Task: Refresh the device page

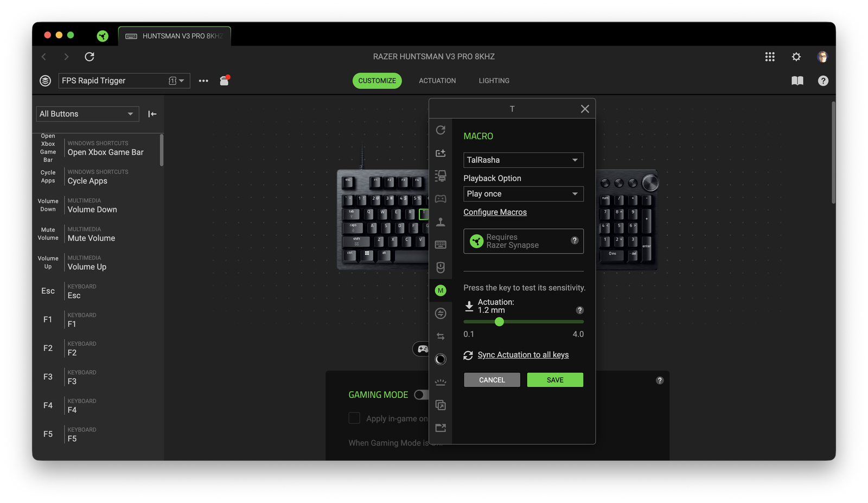Action: (90, 56)
